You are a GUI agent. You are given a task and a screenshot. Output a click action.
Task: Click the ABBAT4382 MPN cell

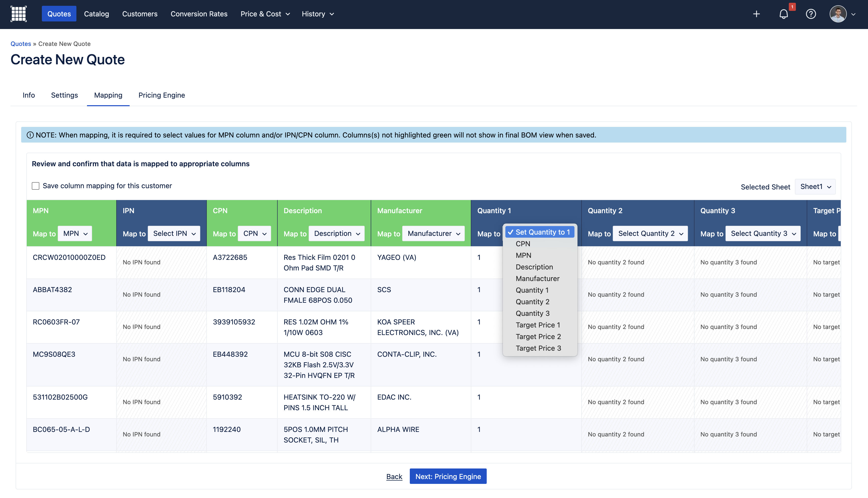tap(71, 295)
